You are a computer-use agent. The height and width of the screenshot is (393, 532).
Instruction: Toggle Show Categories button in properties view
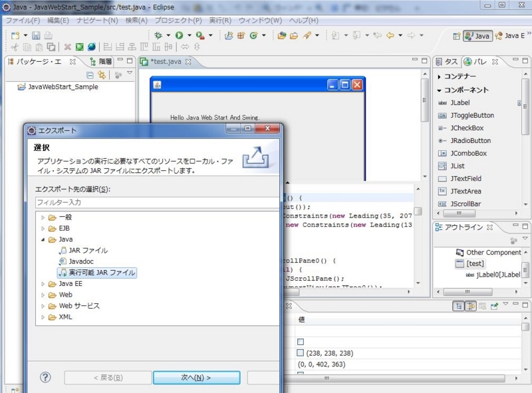[x=458, y=306]
